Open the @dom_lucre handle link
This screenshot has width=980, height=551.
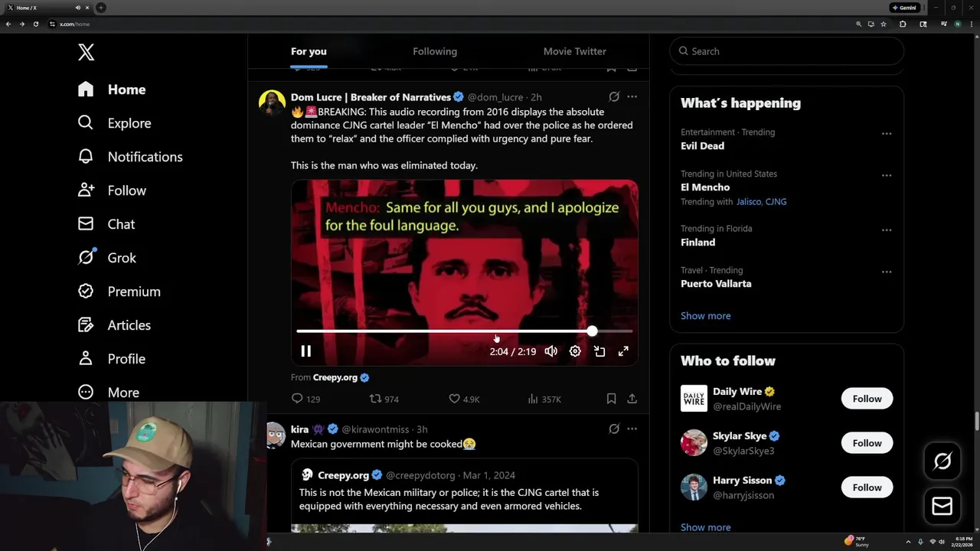coord(495,97)
